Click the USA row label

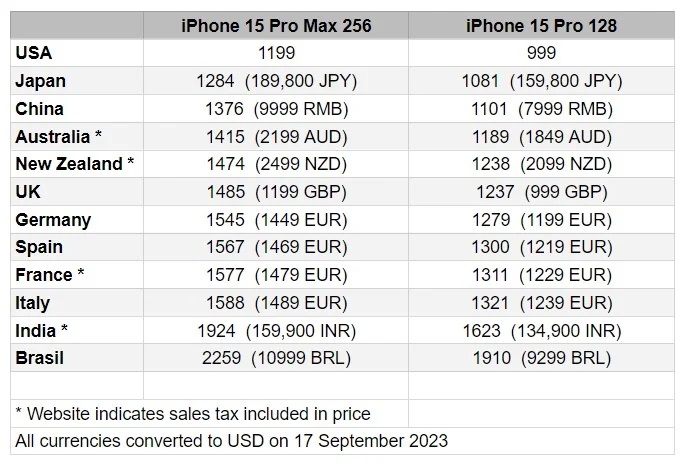tap(34, 53)
